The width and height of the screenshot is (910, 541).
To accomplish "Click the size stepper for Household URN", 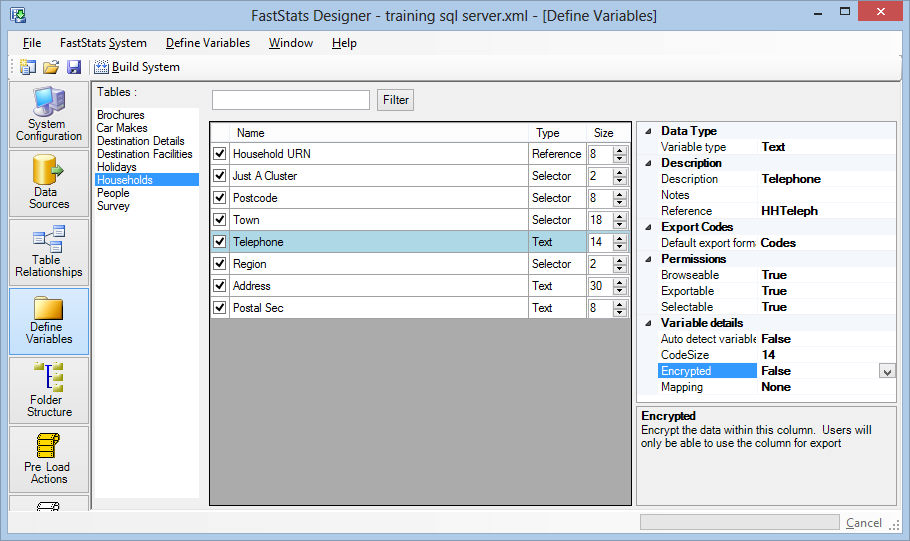I will click(x=620, y=154).
